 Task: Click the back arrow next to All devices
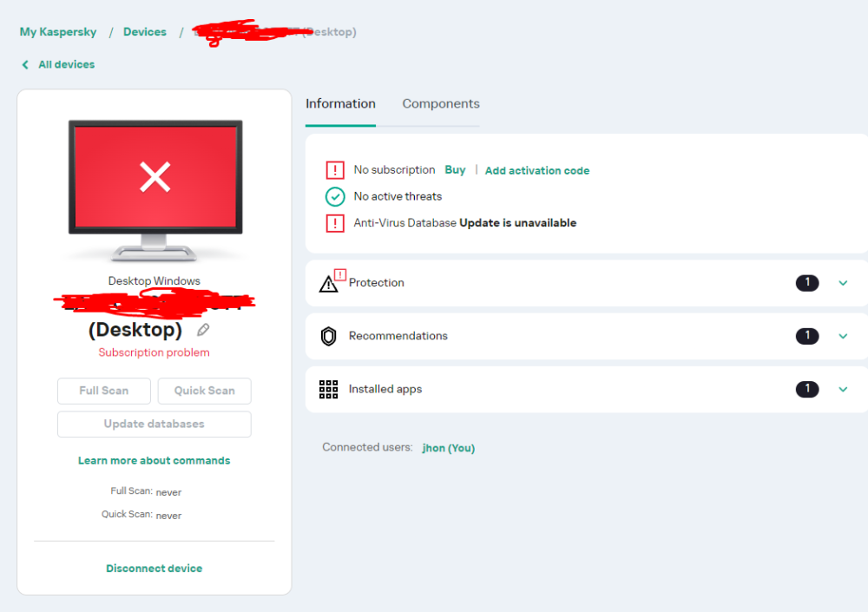(25, 64)
